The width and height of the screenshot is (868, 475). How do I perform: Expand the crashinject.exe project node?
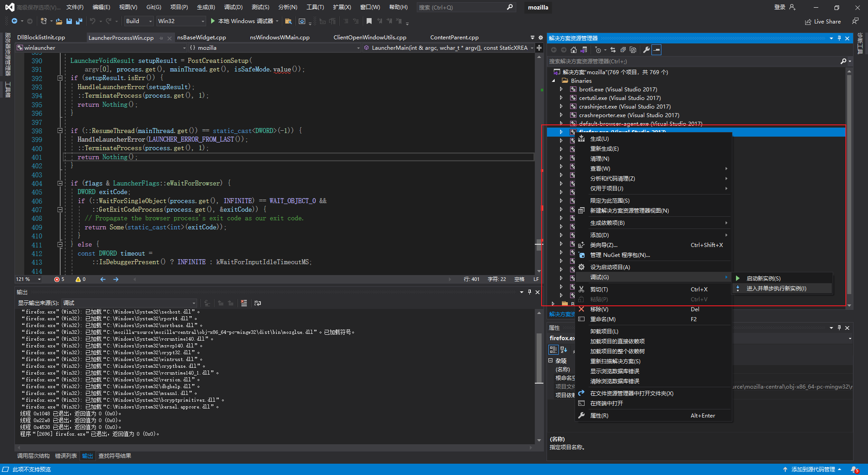click(561, 107)
